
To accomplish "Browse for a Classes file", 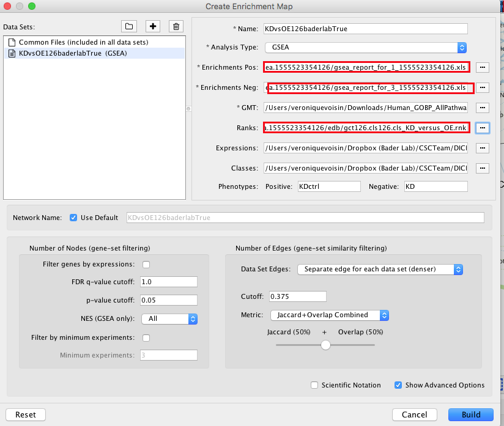I will pos(483,168).
